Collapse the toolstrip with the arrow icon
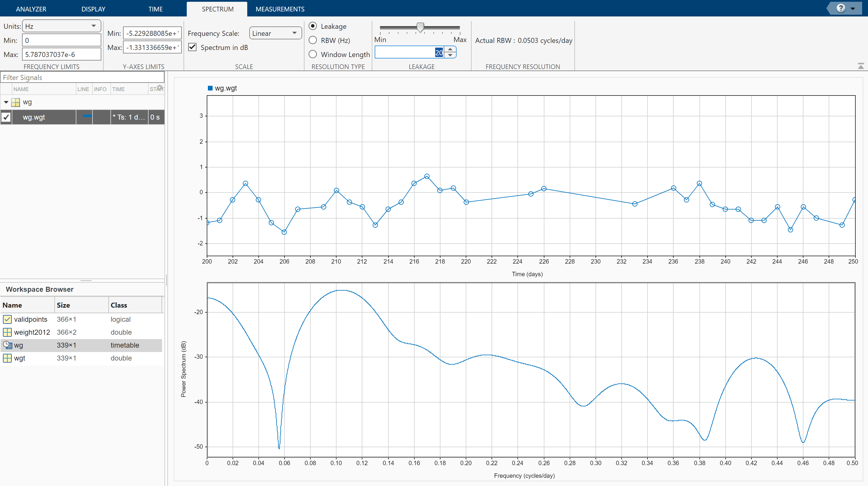Image resolution: width=868 pixels, height=486 pixels. click(861, 66)
